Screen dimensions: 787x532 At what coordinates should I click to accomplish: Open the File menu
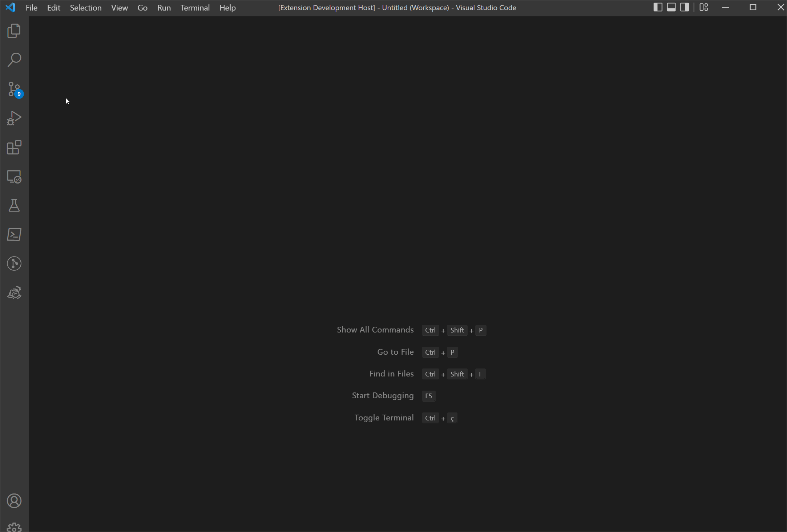pos(32,8)
